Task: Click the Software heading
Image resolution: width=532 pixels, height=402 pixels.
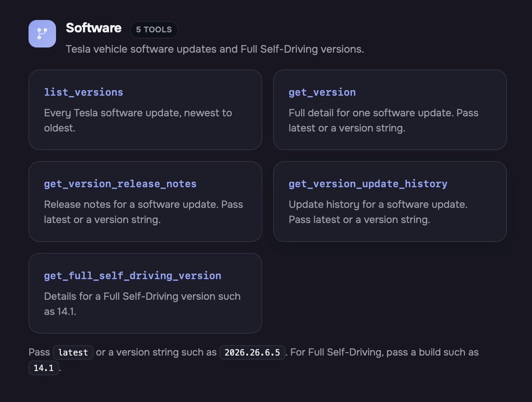Action: [94, 28]
